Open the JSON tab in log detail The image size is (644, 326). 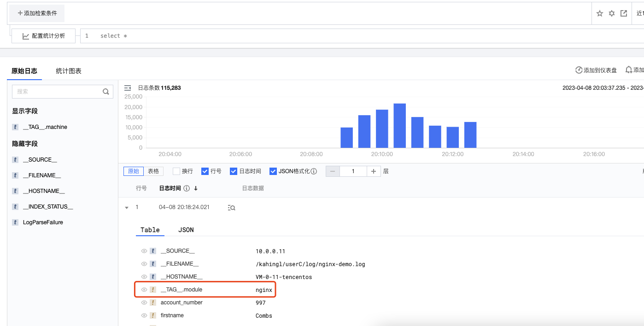[x=186, y=230]
